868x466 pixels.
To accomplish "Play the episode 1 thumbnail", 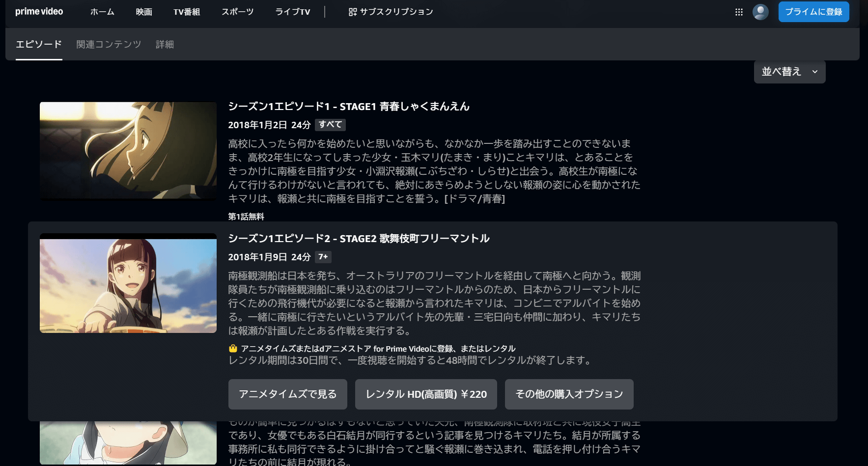I will [128, 151].
